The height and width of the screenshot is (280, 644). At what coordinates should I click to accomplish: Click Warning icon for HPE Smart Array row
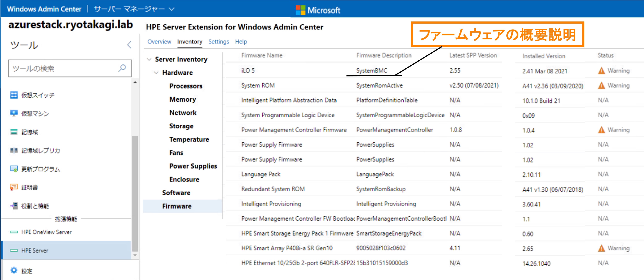click(x=601, y=248)
